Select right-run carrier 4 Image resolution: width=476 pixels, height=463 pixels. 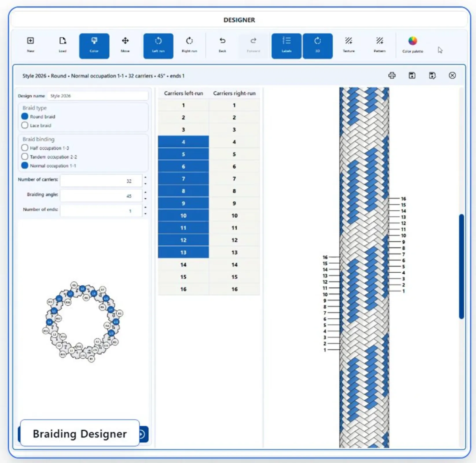[x=234, y=142]
